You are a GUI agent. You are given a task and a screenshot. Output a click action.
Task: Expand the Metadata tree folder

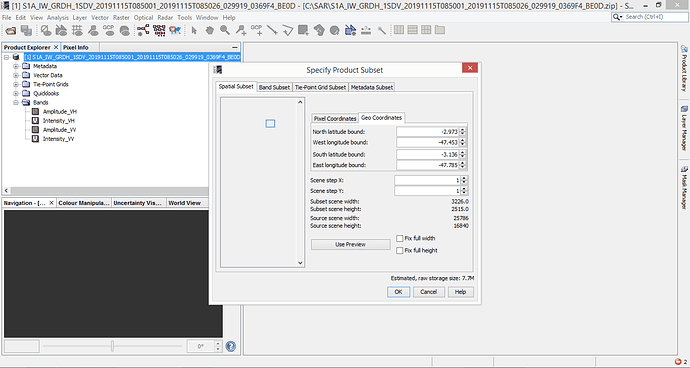click(x=16, y=66)
